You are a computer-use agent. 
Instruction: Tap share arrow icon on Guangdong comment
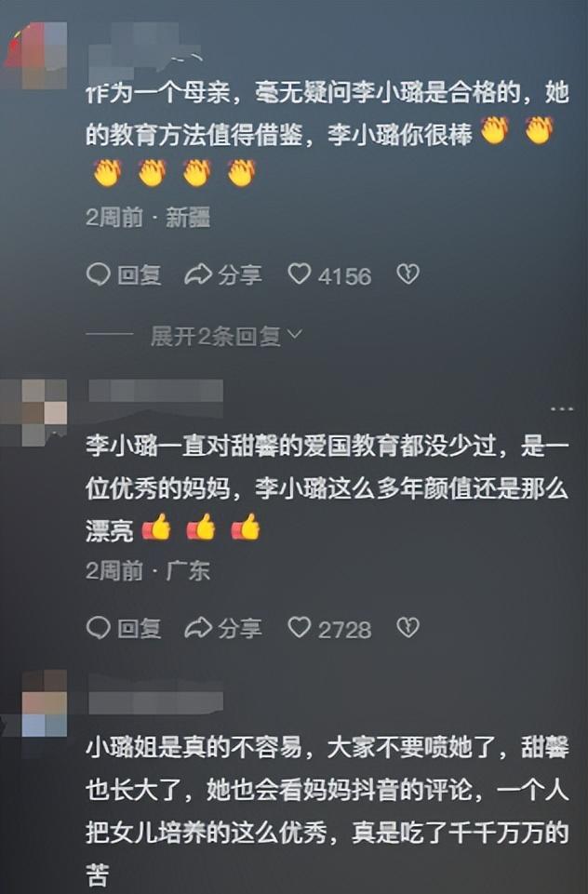198,628
